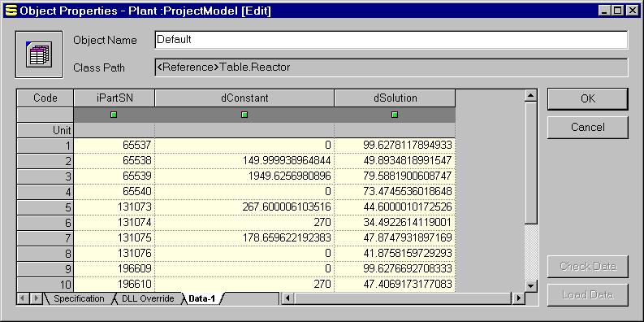Select the dConstant column header

tap(244, 98)
